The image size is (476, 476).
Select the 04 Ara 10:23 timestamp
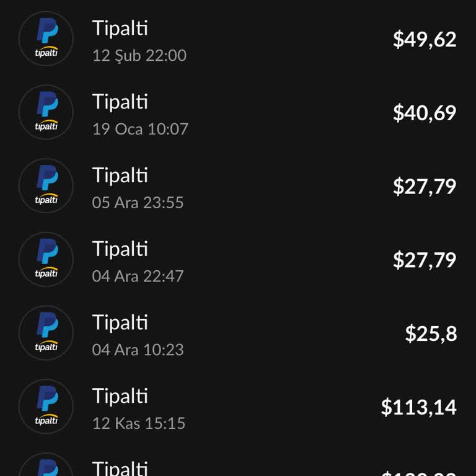[x=138, y=350]
